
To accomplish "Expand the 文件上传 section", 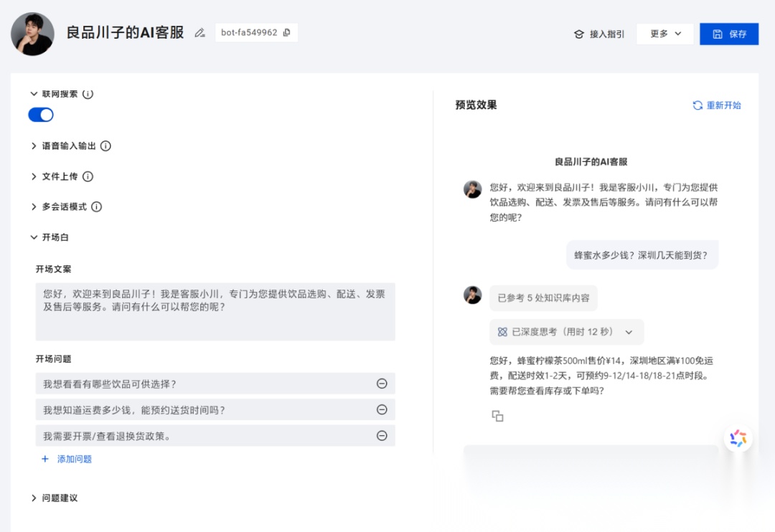I will (x=34, y=176).
